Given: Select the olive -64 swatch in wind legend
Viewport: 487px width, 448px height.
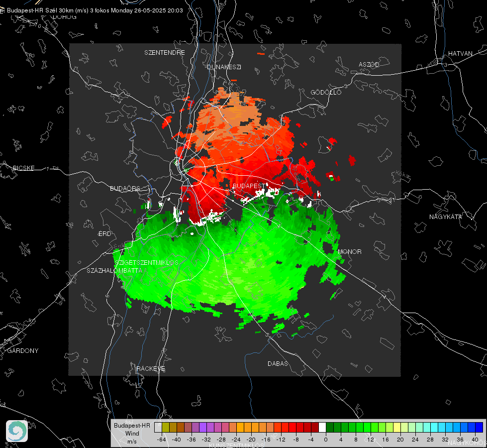Looking at the screenshot, I should click(x=166, y=428).
